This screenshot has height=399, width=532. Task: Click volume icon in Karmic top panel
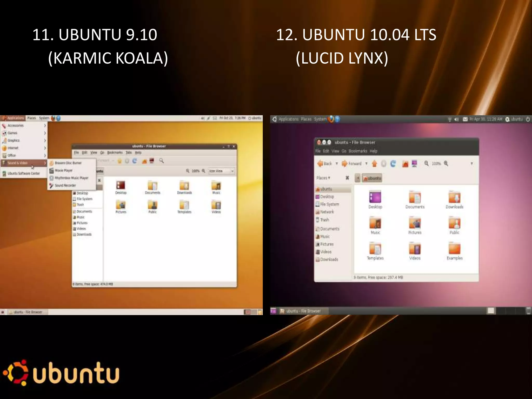point(203,118)
